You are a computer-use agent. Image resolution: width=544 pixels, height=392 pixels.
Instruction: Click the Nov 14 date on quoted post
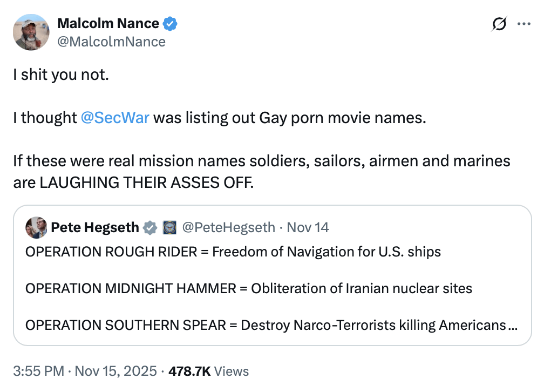pyautogui.click(x=308, y=227)
